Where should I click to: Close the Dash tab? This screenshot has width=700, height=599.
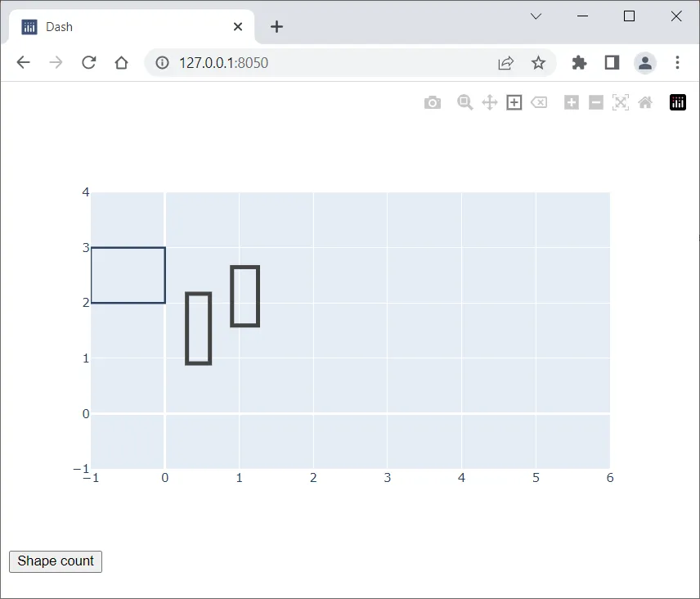tap(238, 27)
